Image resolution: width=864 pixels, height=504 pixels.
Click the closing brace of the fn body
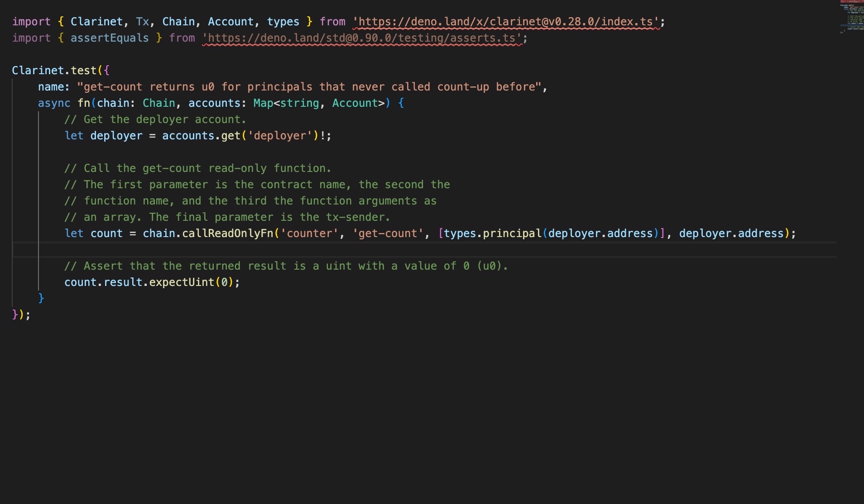(x=41, y=299)
